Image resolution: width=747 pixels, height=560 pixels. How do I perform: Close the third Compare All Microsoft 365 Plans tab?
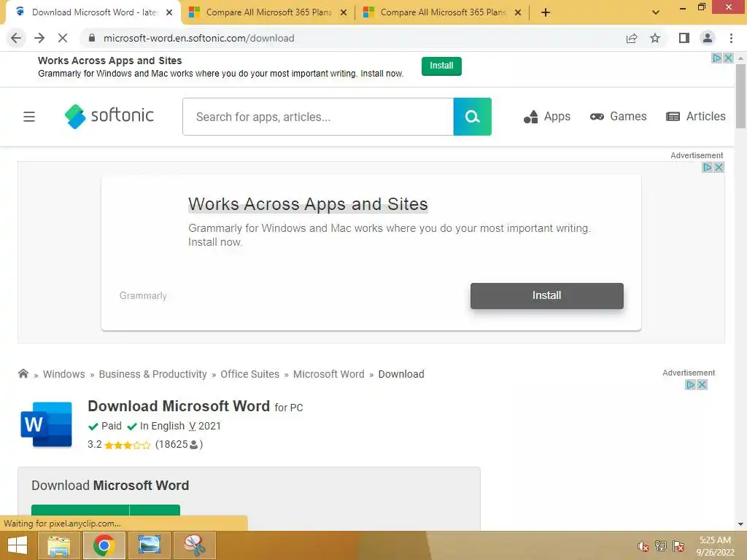(518, 12)
